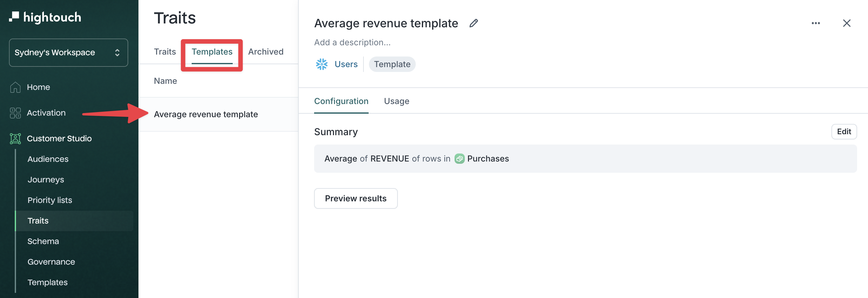Click the green Purchases model icon
The image size is (868, 298).
[459, 159]
